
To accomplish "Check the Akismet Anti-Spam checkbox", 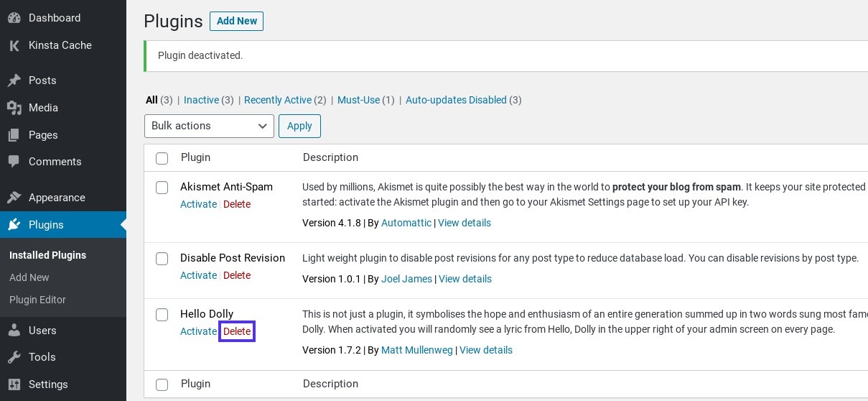I will [162, 188].
